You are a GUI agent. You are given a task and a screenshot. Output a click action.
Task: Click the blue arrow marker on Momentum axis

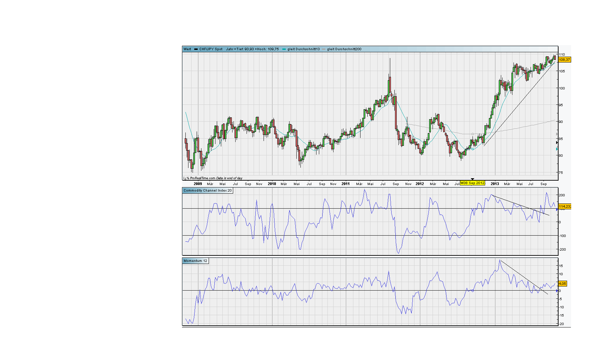point(557,291)
